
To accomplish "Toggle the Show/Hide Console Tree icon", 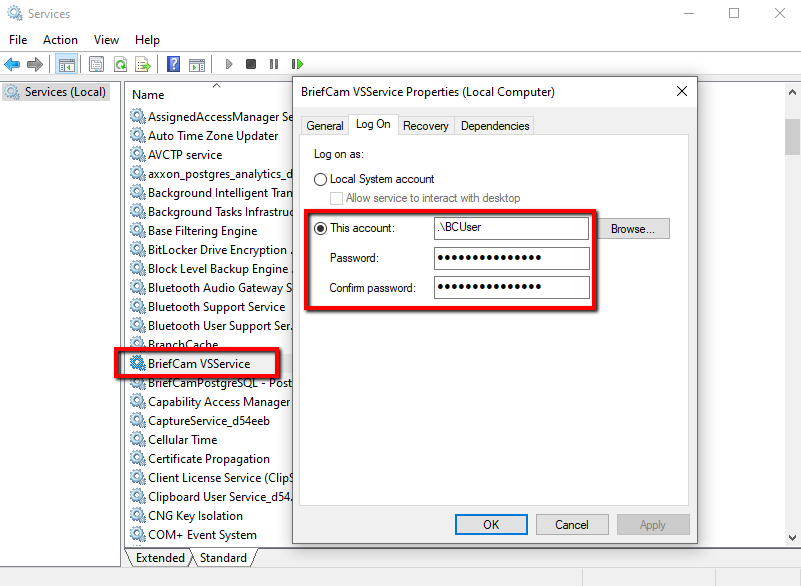I will [66, 64].
